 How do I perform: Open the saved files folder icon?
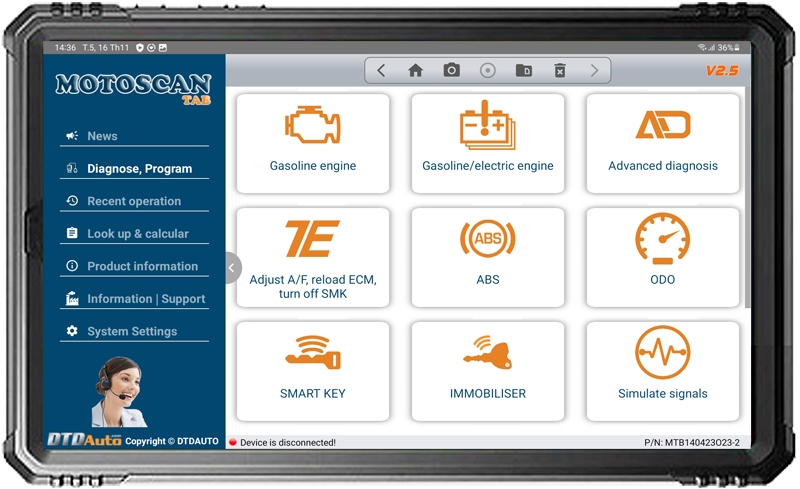click(x=523, y=70)
